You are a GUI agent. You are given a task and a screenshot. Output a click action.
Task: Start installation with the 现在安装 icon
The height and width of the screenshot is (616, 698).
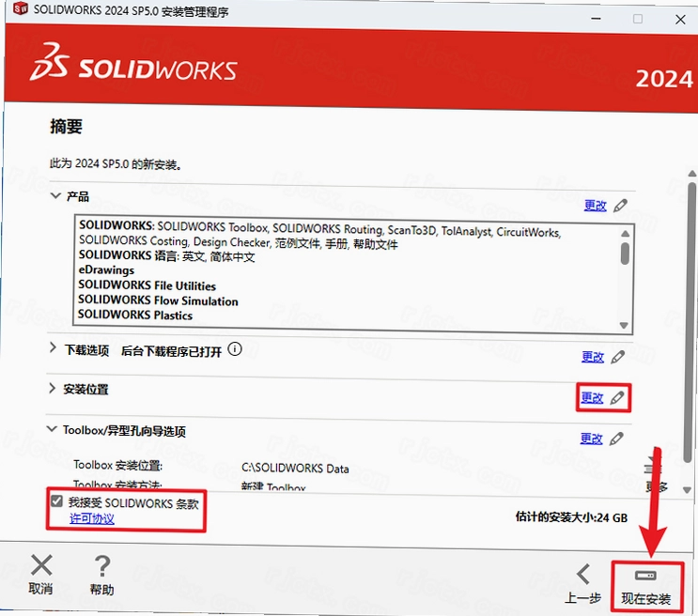pos(645,576)
